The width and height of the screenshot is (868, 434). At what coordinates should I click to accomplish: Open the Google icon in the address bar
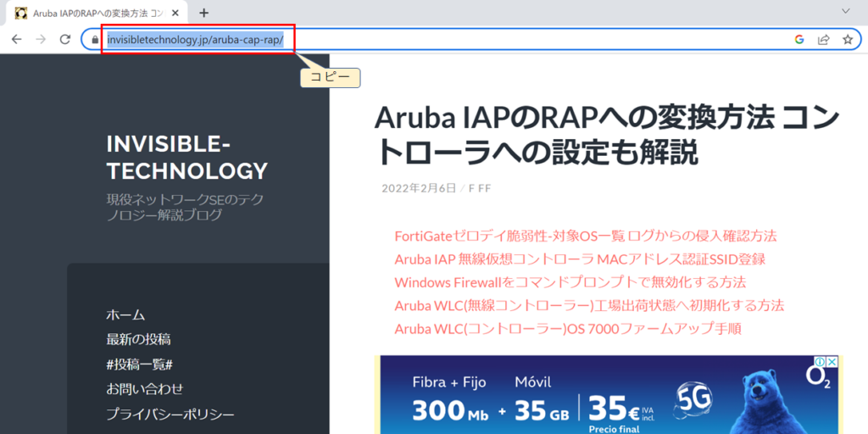798,39
